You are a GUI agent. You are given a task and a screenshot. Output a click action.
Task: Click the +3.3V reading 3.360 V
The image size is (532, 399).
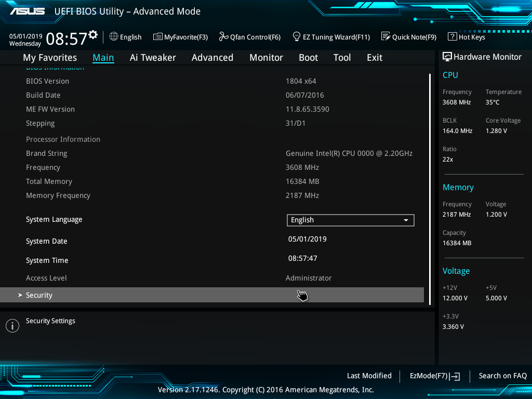pyautogui.click(x=453, y=327)
